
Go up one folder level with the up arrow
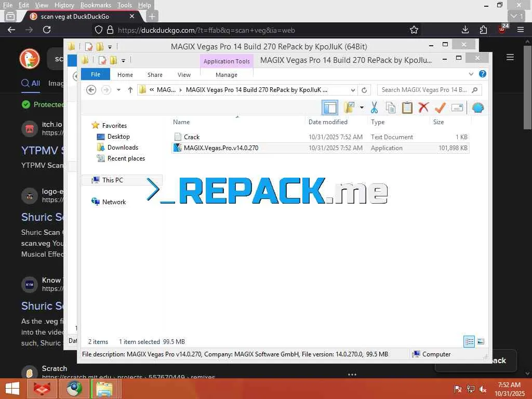pyautogui.click(x=130, y=90)
